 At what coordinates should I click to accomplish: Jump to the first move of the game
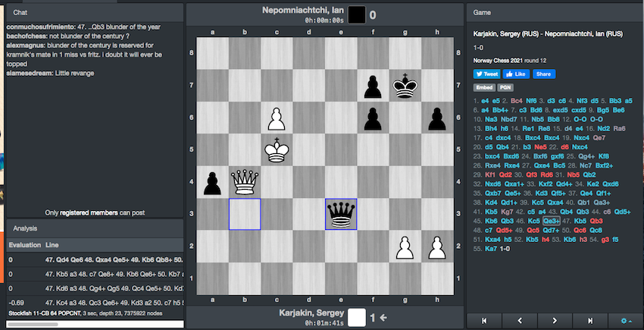(484, 321)
